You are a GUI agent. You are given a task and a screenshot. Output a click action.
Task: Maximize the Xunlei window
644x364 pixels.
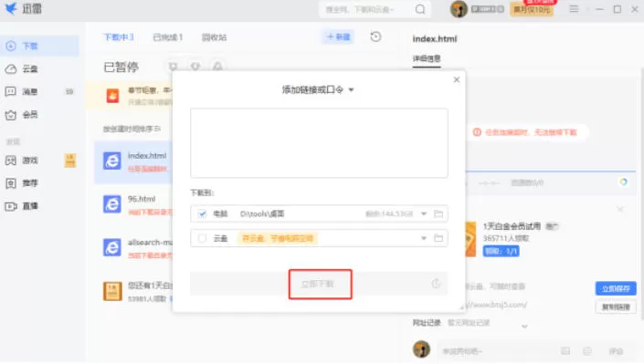(x=617, y=9)
